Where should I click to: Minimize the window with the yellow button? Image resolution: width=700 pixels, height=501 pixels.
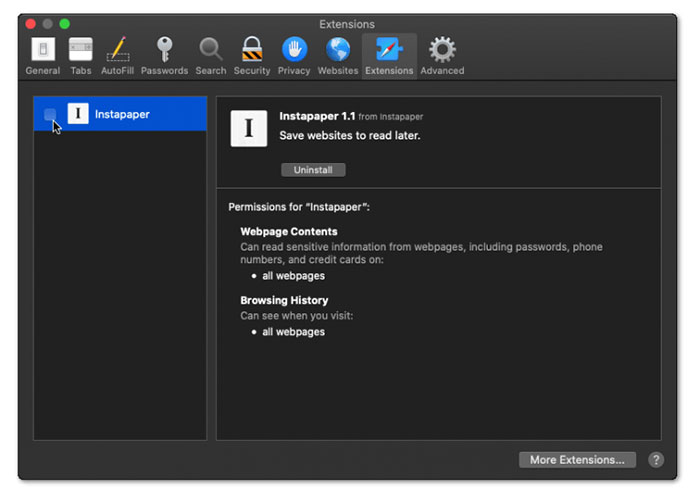(x=48, y=23)
